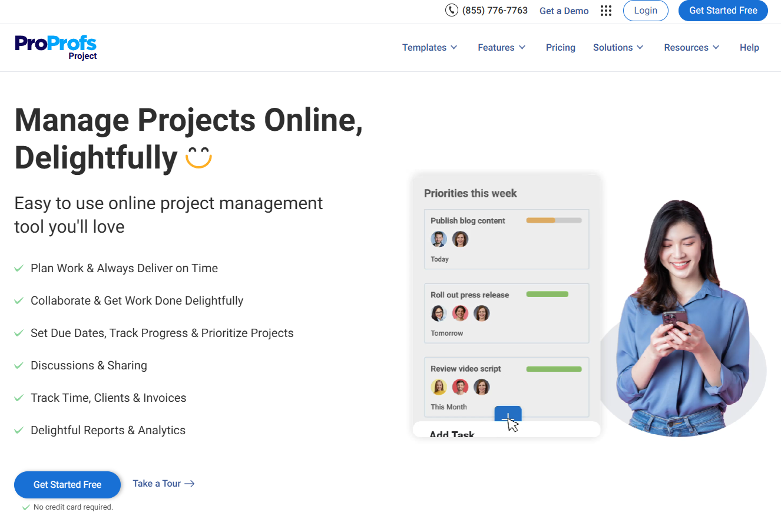This screenshot has width=781, height=532.
Task: Click the ProProfs Project logo
Action: coord(55,47)
